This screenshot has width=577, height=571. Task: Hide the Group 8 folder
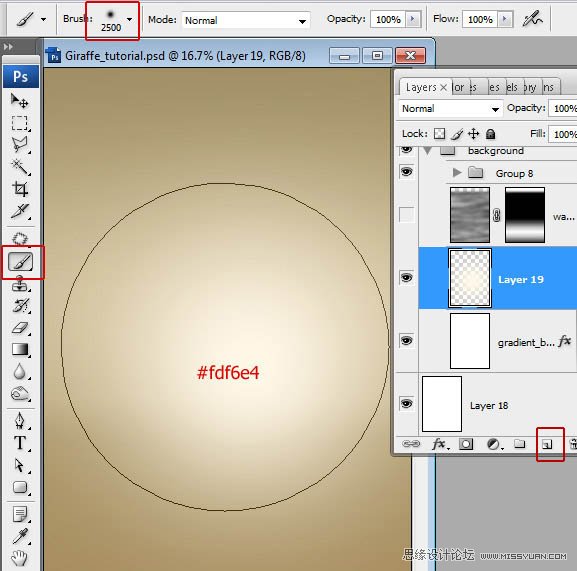click(406, 172)
